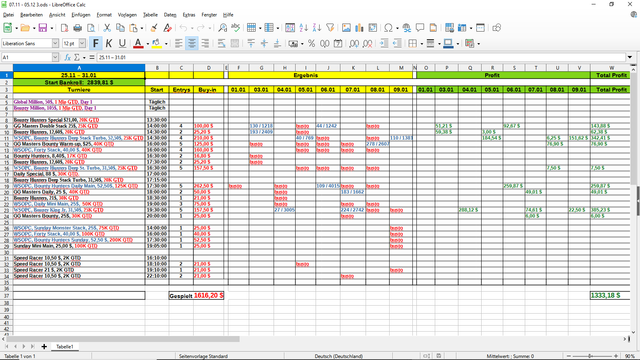Align text left
The image size is (640, 360).
coord(178,43)
